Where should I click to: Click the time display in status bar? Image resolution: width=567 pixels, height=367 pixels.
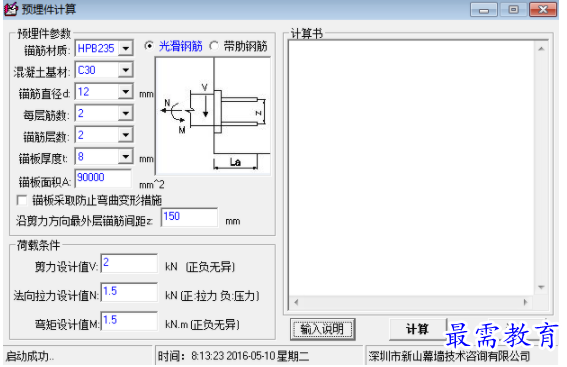pyautogui.click(x=233, y=357)
